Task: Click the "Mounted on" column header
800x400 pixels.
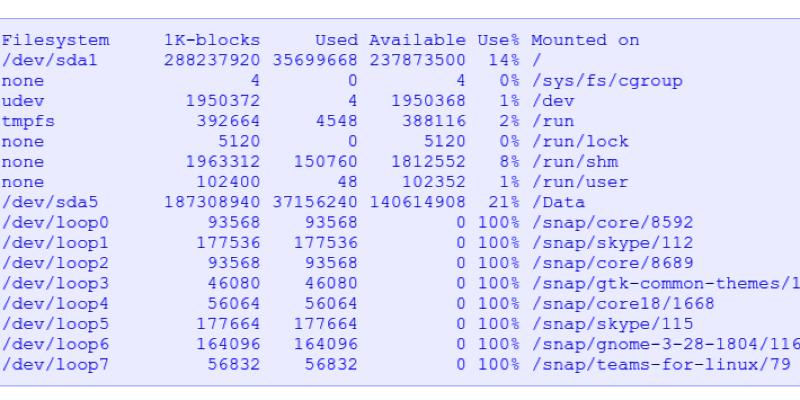Action: click(585, 40)
